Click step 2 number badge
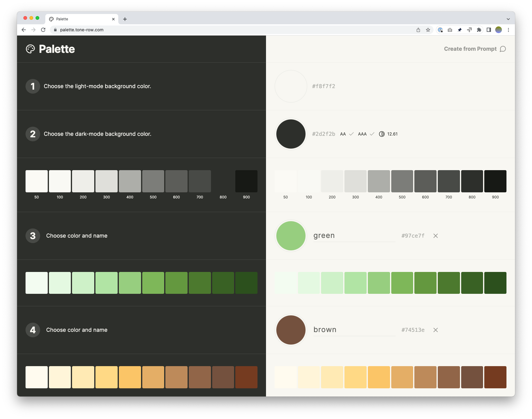Image resolution: width=532 pixels, height=419 pixels. 33,134
